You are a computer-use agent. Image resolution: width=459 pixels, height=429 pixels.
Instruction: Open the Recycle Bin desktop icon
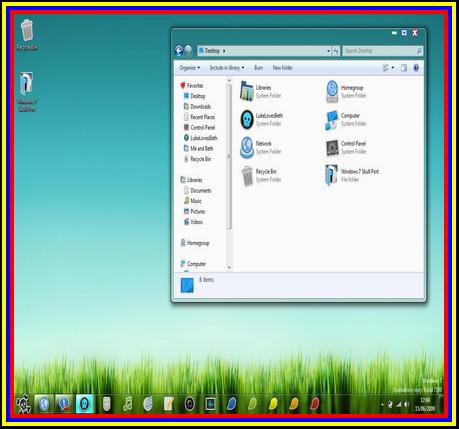[27, 35]
